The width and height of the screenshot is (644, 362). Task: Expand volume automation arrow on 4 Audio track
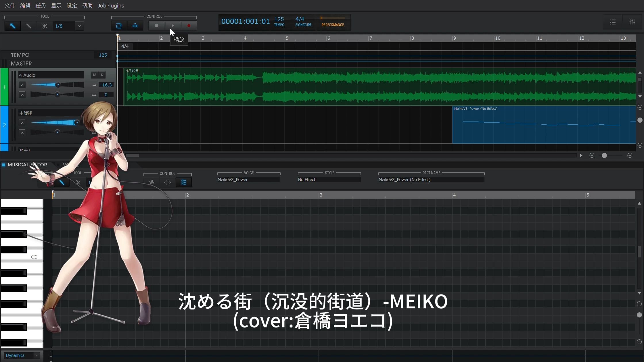(x=22, y=85)
